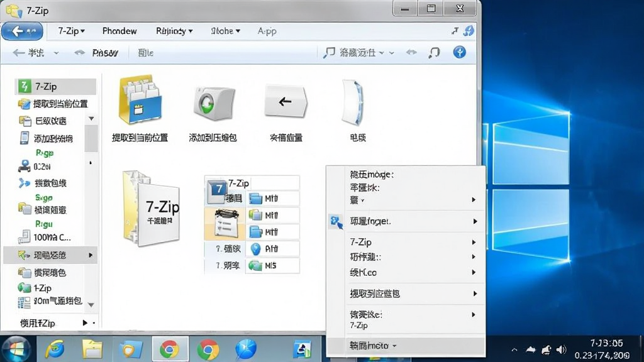The width and height of the screenshot is (644, 362).
Task: Open the Windows Start button
Action: coord(15,349)
